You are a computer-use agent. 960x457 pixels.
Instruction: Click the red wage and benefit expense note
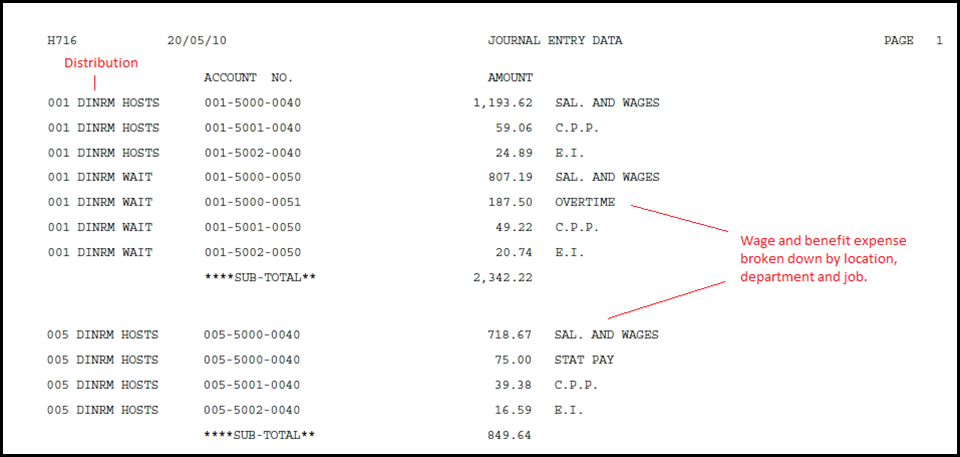click(822, 258)
